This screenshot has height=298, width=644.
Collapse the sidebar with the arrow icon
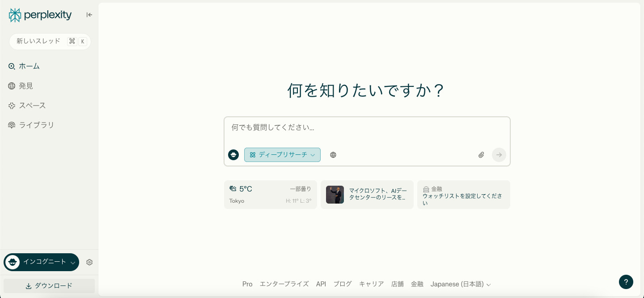click(x=89, y=15)
